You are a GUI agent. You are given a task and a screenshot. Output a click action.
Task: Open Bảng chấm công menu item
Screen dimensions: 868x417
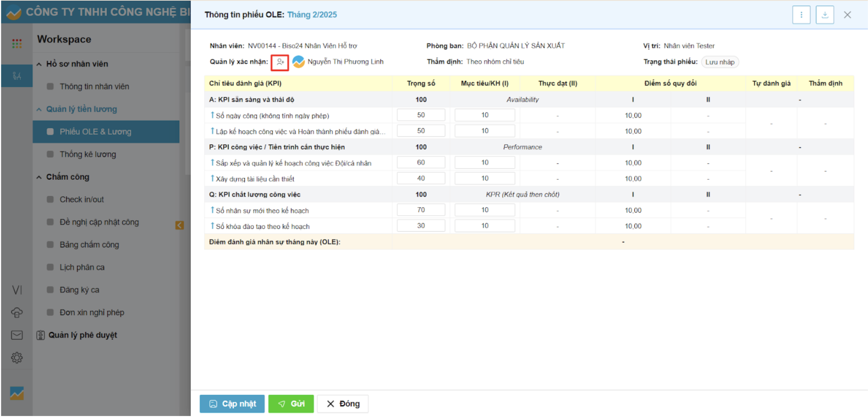click(89, 244)
